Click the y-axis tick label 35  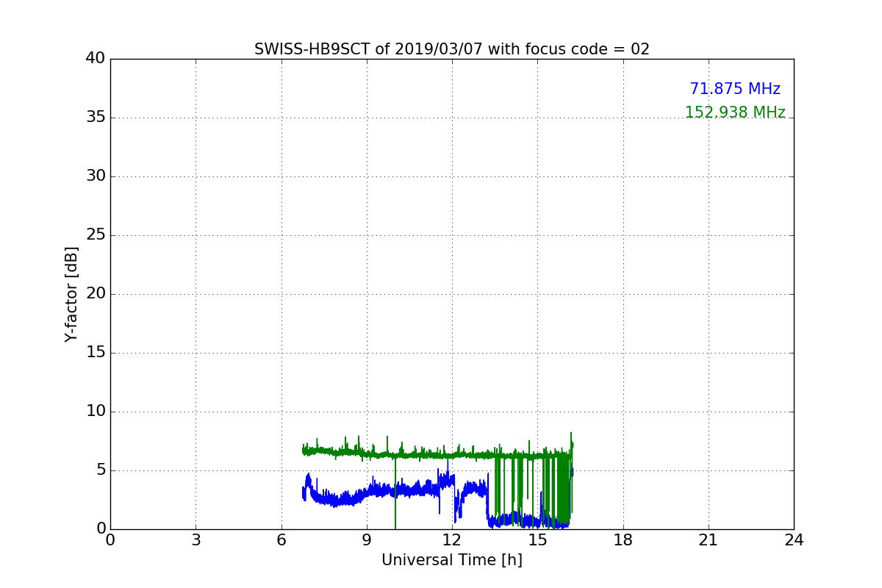[x=96, y=118]
